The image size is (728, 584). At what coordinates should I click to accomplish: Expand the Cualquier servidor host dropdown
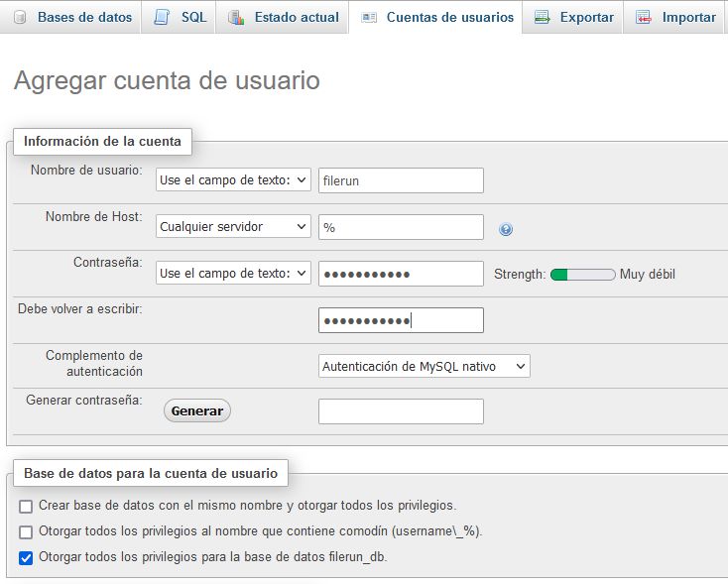click(234, 227)
